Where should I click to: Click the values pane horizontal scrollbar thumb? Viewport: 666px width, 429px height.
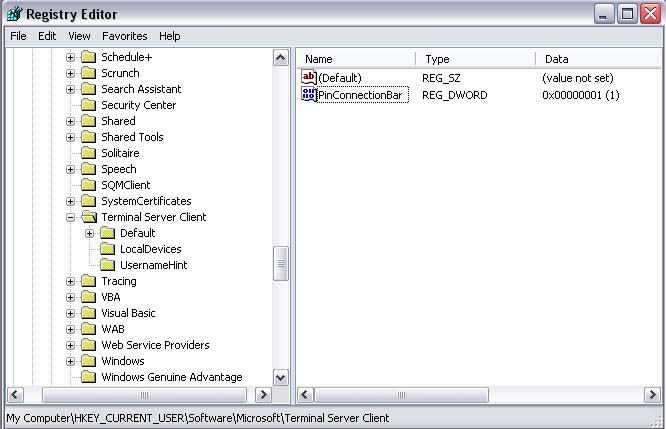coord(401,395)
